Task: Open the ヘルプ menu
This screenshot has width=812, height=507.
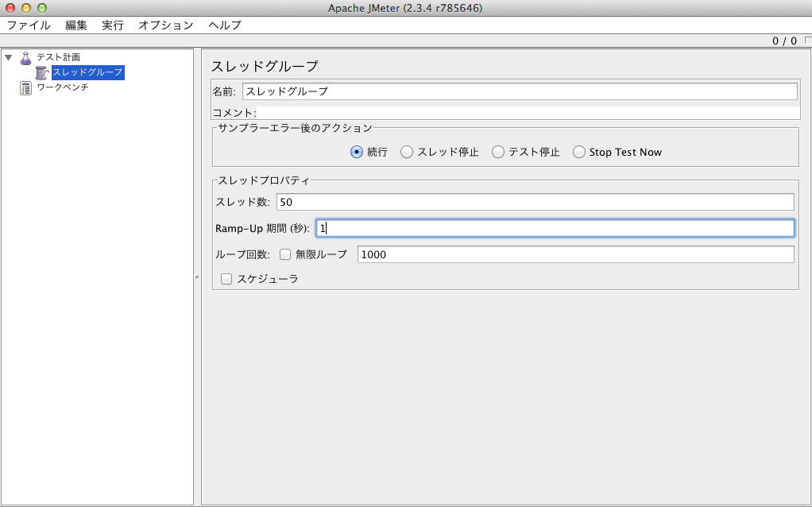Action: 225,25
